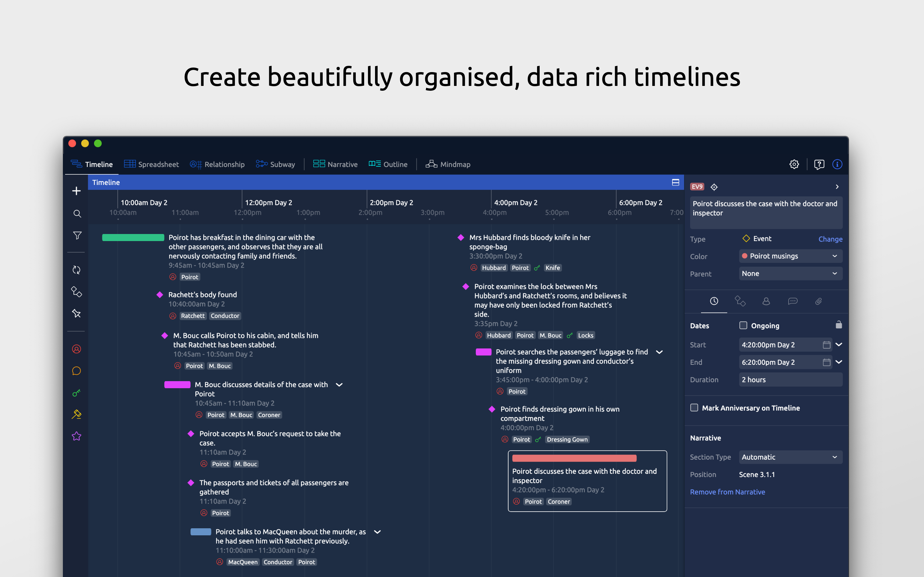Add a new timeline event with plus icon
924x577 pixels.
pos(76,191)
